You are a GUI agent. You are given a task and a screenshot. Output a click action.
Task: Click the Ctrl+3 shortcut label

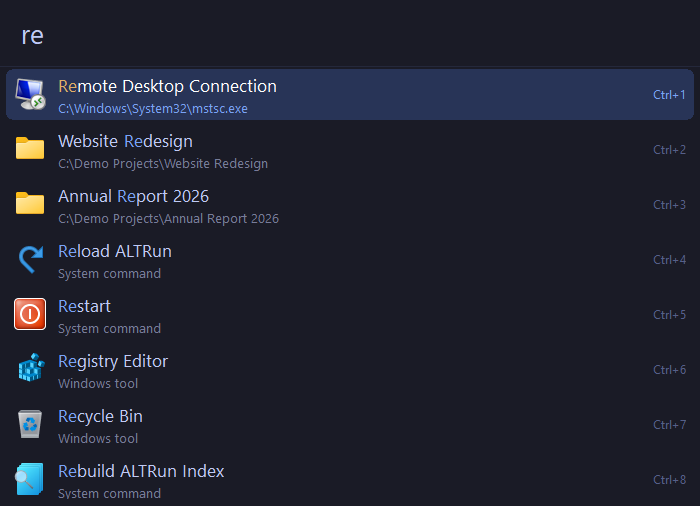669,205
